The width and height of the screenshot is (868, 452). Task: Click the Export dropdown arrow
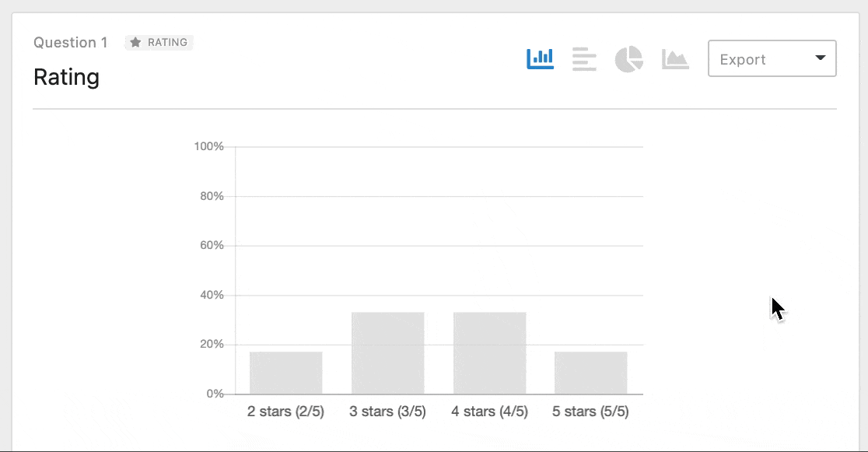tap(821, 58)
